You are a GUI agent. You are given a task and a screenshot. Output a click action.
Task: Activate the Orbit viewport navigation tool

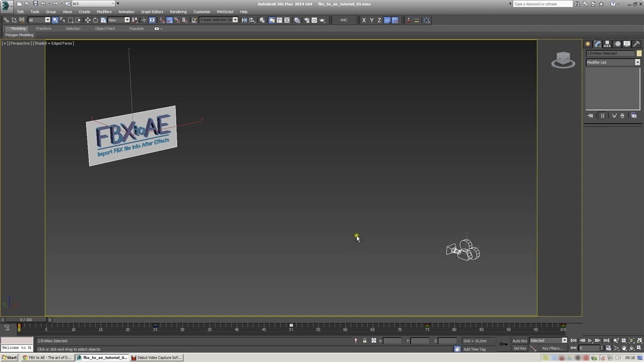(x=631, y=347)
